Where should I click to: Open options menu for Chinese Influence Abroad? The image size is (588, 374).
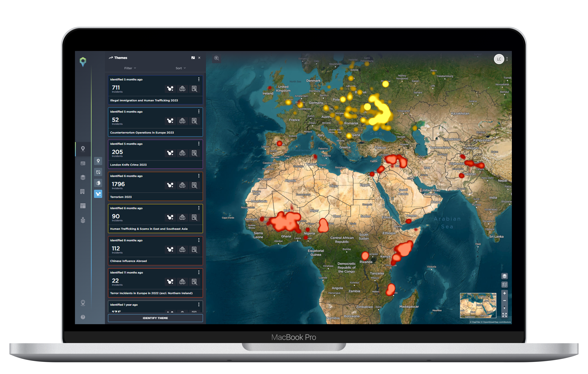tap(199, 240)
